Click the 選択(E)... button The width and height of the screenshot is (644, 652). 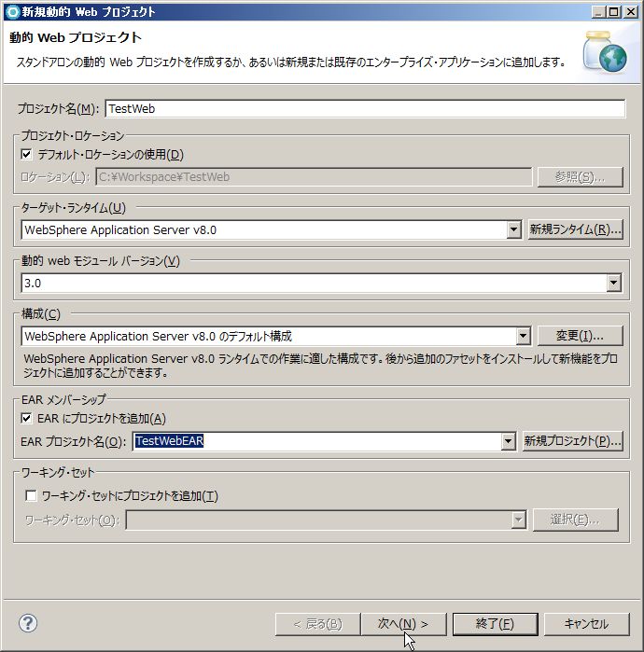click(x=575, y=520)
